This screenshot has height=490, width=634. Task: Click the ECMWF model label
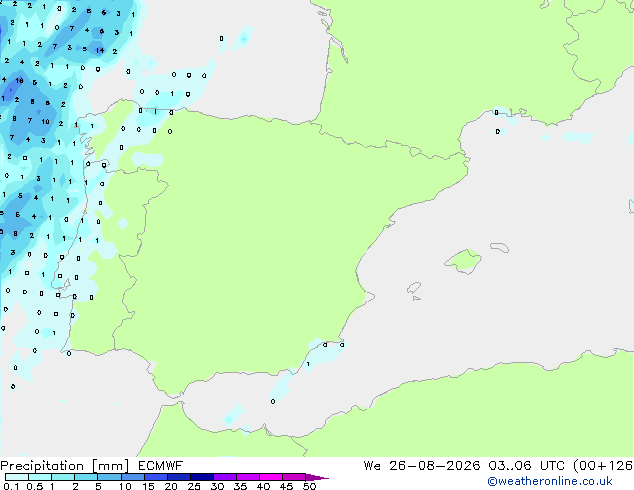[x=161, y=466]
